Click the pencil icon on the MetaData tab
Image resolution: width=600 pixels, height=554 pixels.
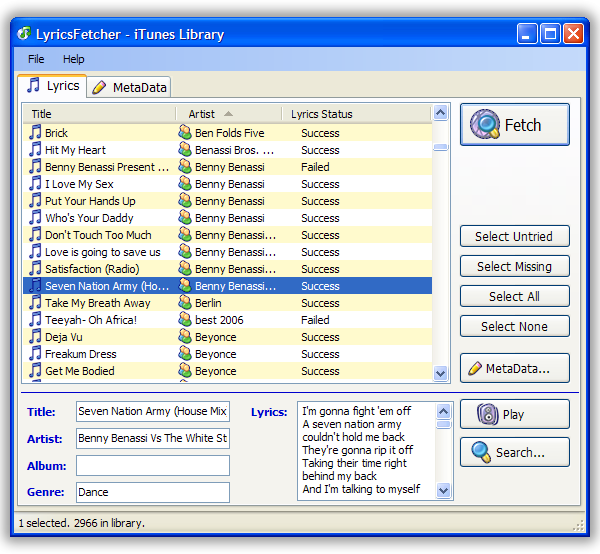pos(99,87)
